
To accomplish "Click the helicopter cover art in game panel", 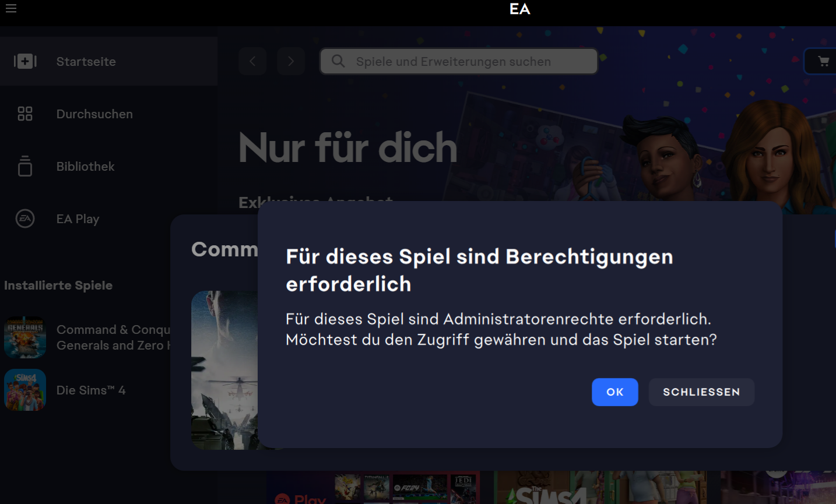I will (224, 370).
